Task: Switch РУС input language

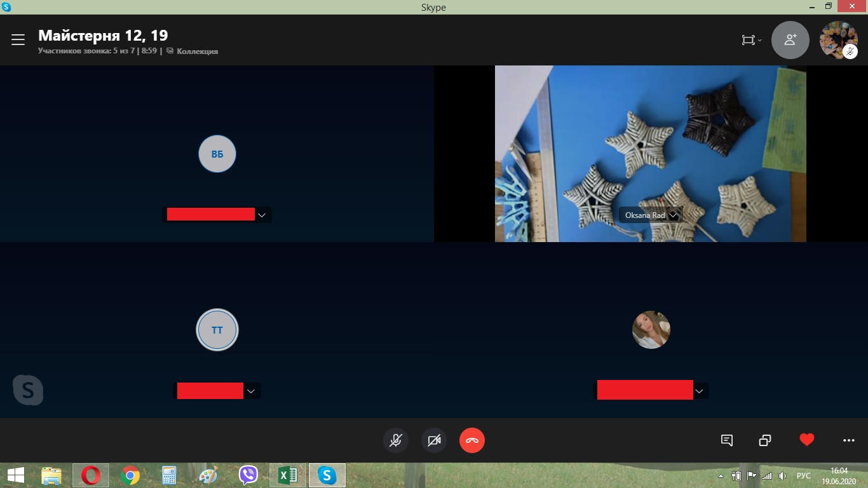Action: pos(804,476)
